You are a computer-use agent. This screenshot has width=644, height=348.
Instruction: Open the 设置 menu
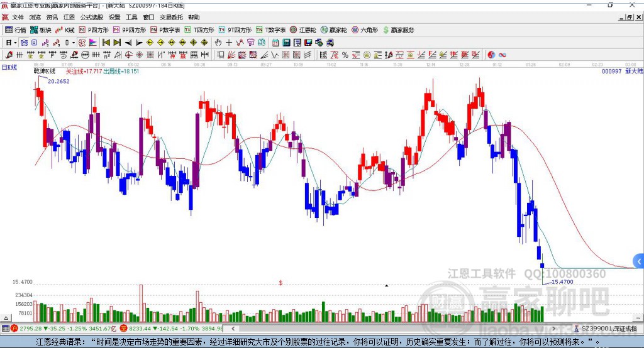click(x=114, y=17)
